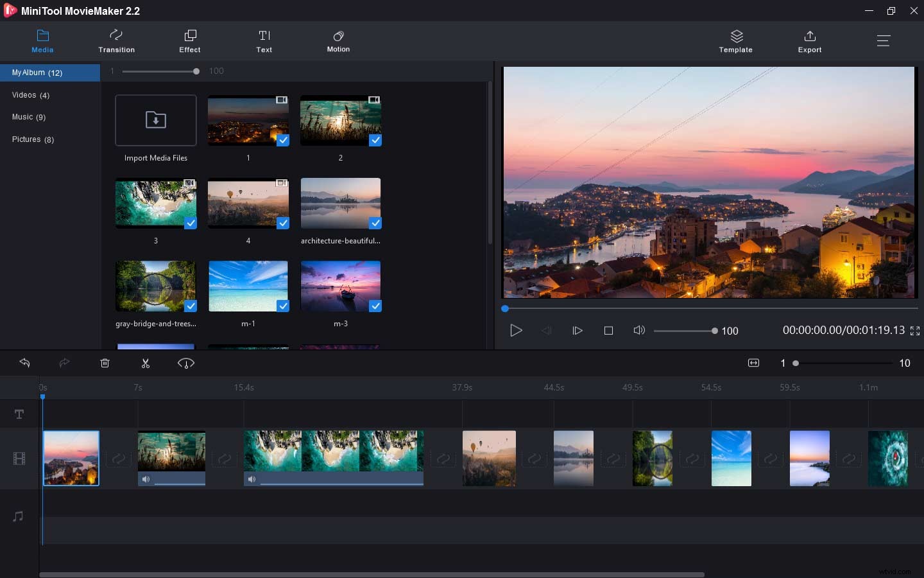Open the Export panel
The width and height of the screenshot is (924, 578).
pos(810,41)
